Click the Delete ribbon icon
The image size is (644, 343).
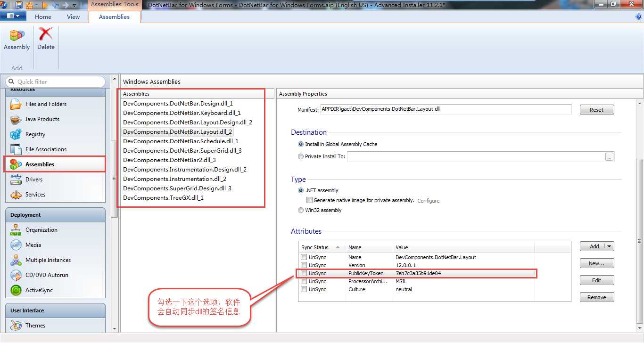point(46,40)
